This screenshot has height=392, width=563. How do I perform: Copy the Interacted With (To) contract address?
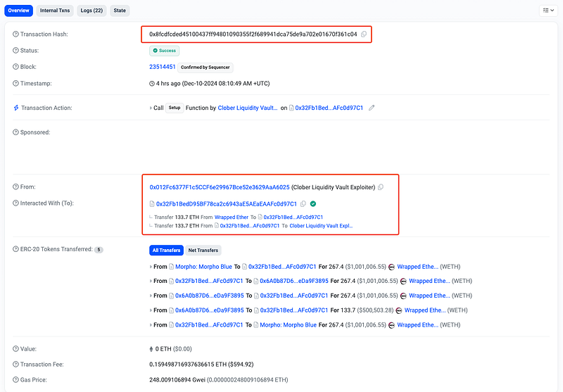tap(303, 203)
